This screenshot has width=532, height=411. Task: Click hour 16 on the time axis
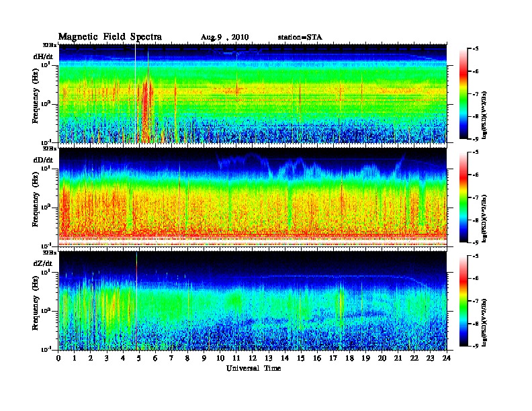(x=318, y=358)
